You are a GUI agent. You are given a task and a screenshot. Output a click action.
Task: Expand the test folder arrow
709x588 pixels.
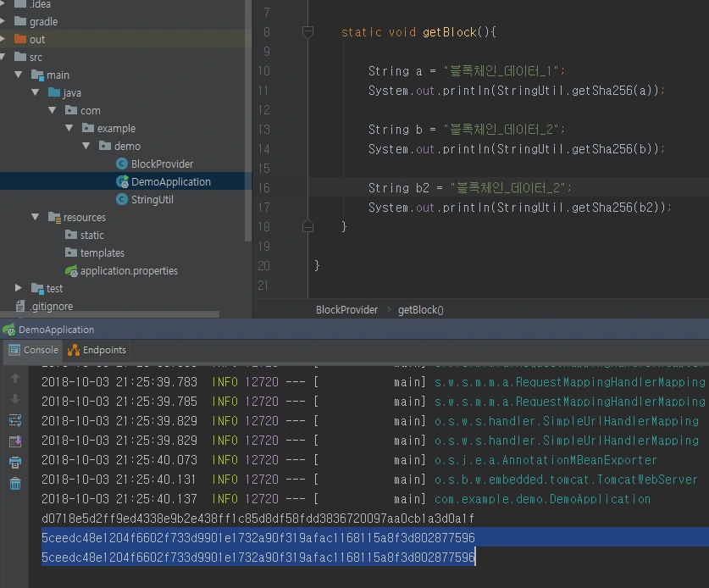(x=18, y=288)
